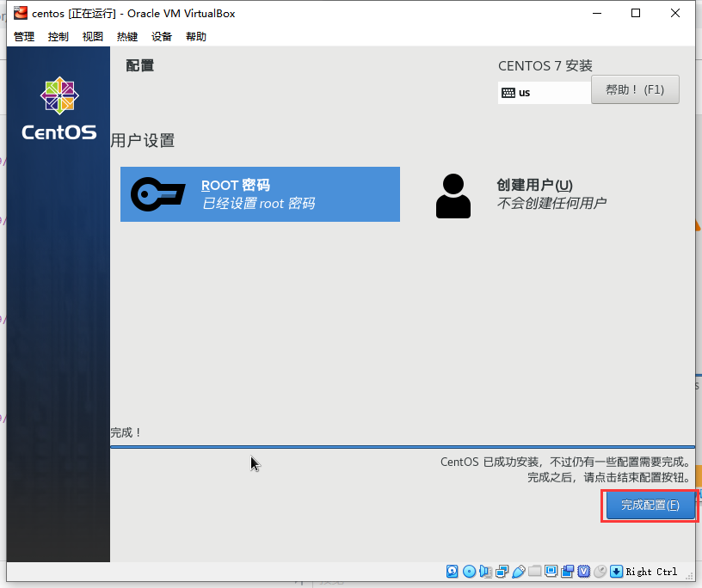Viewport: 702px width, 588px height.
Task: Close the VirtualBox window
Action: [x=675, y=13]
